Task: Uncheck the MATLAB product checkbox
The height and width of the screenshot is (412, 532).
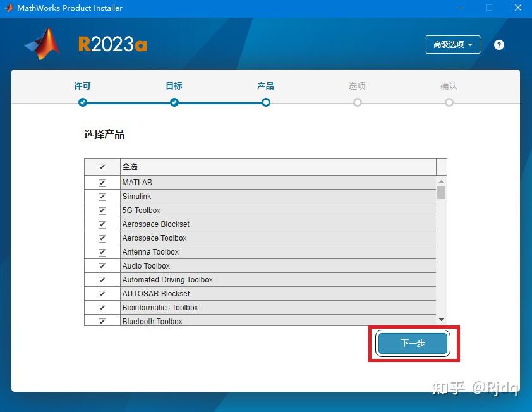Action: (102, 183)
